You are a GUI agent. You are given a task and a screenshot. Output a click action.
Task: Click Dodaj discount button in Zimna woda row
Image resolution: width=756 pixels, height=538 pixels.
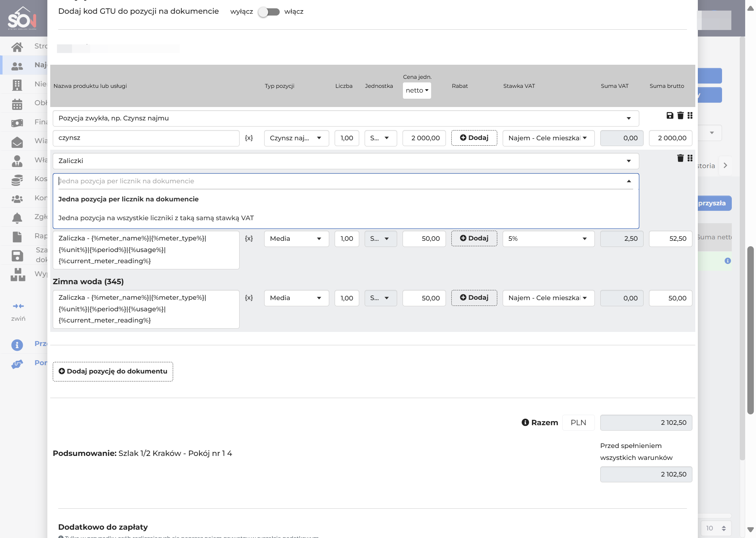474,298
